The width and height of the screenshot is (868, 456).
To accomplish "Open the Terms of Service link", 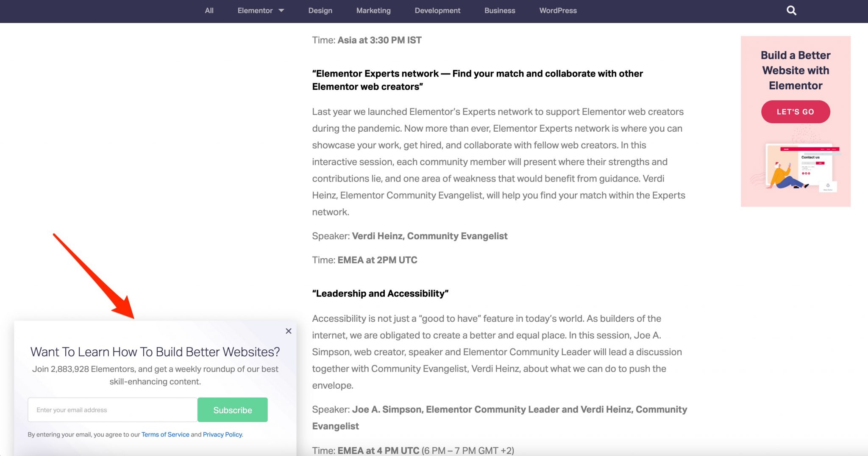I will [x=165, y=434].
